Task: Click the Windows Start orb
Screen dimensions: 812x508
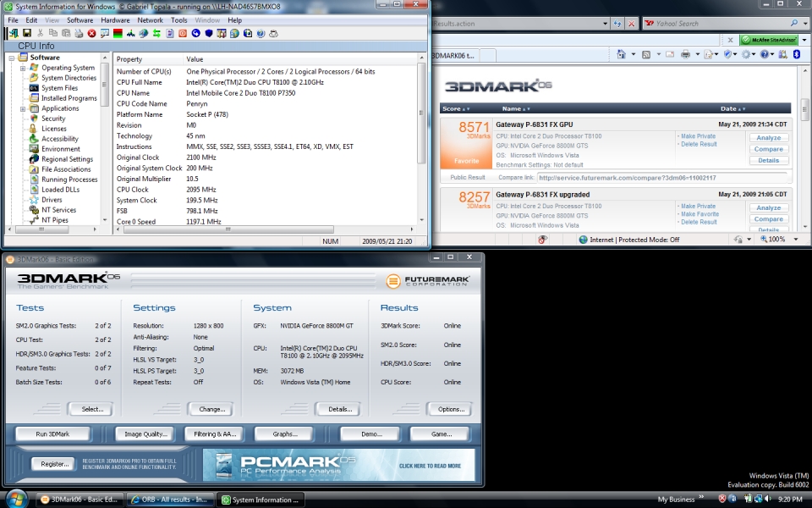Action: tap(16, 499)
